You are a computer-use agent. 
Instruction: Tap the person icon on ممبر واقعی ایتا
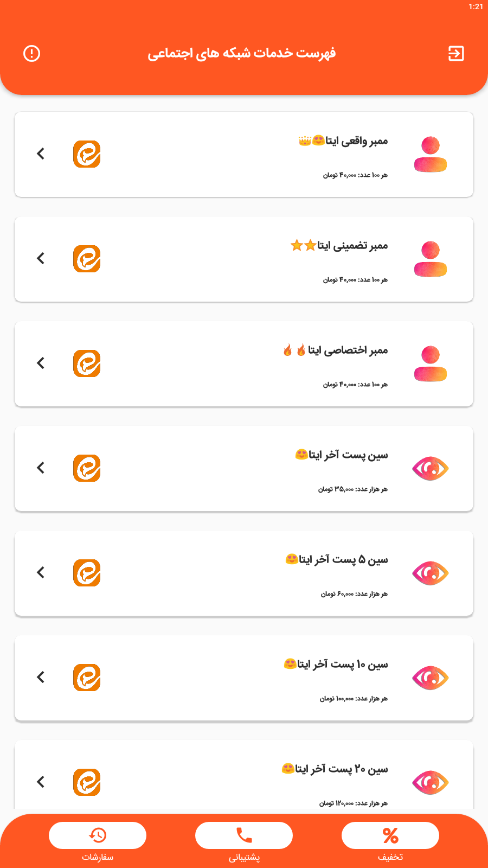point(431,154)
